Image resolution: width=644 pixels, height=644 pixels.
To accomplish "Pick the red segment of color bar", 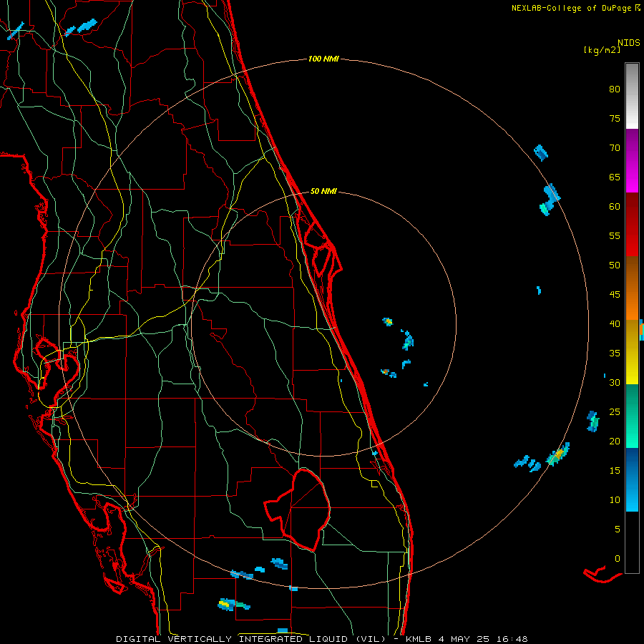I will (x=632, y=224).
